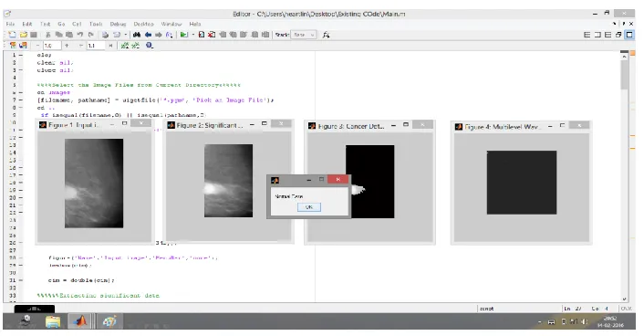Click the New file icon in toolbar
The image size is (644, 336).
(13, 35)
